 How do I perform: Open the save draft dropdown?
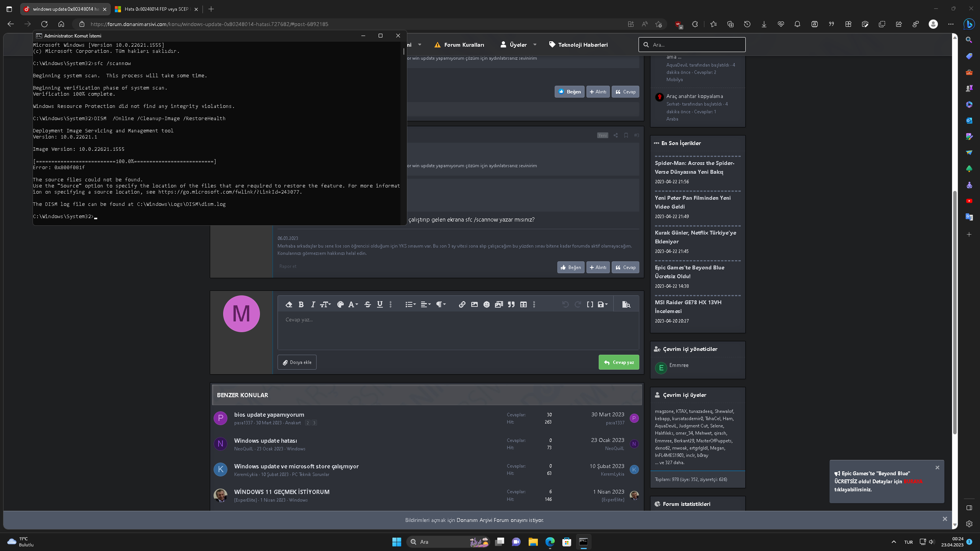coord(603,304)
